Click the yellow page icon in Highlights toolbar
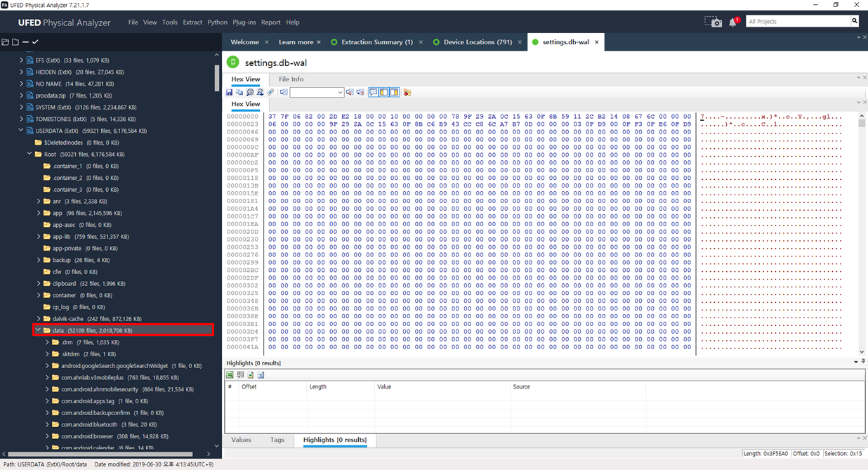868x470 pixels. (x=251, y=375)
